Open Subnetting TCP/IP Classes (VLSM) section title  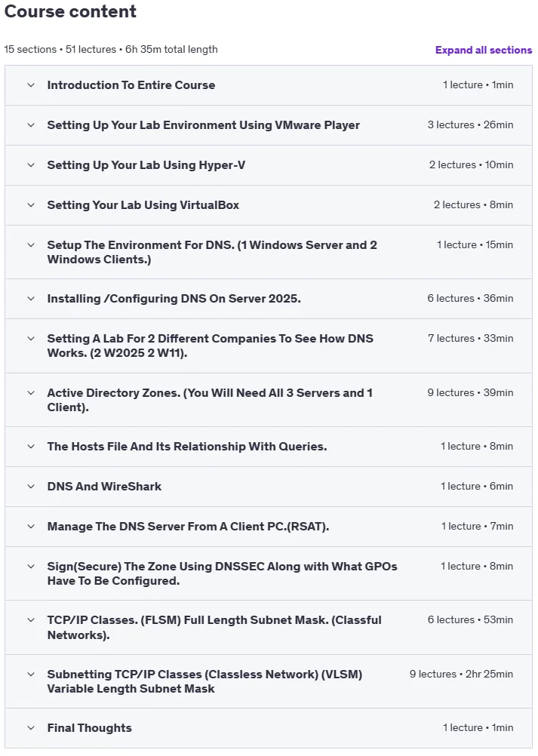[205, 681]
